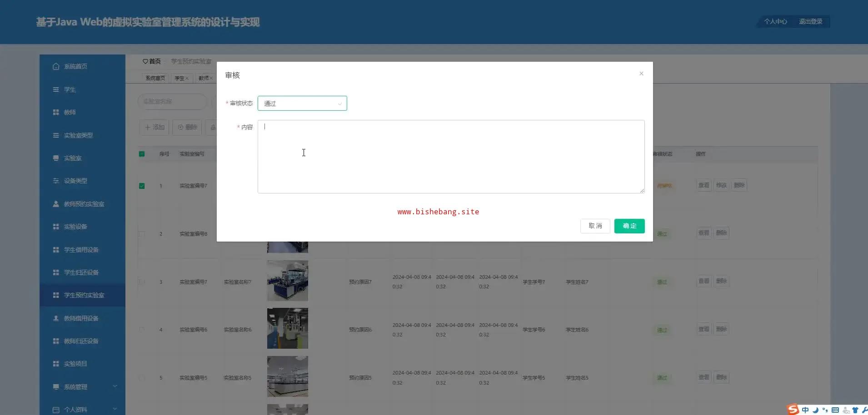The image size is (868, 415).
Task: Click 修改 in row 1 actions
Action: coord(721,185)
